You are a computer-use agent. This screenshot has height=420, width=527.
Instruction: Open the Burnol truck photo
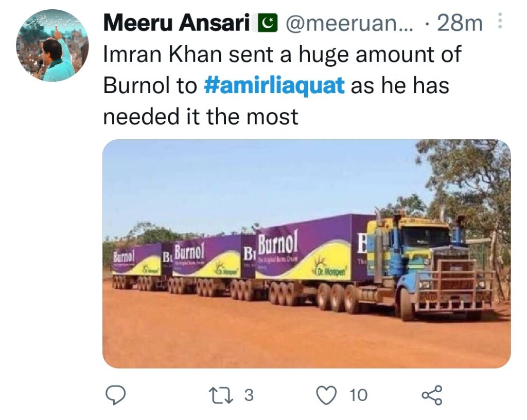coord(307,254)
